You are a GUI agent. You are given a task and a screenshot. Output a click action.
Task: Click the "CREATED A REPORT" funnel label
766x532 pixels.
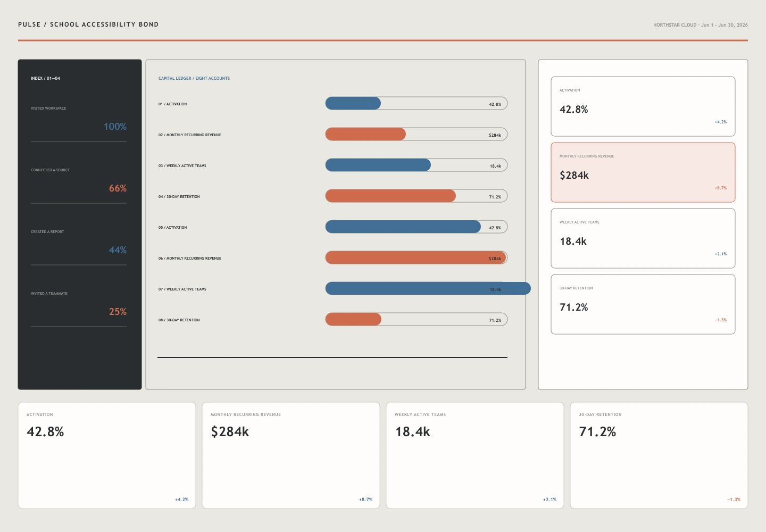click(47, 232)
